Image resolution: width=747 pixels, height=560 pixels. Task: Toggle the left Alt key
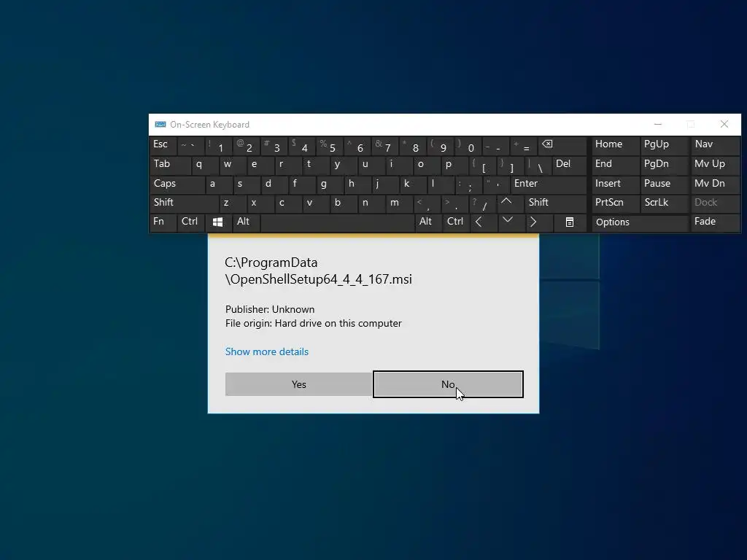pos(246,222)
